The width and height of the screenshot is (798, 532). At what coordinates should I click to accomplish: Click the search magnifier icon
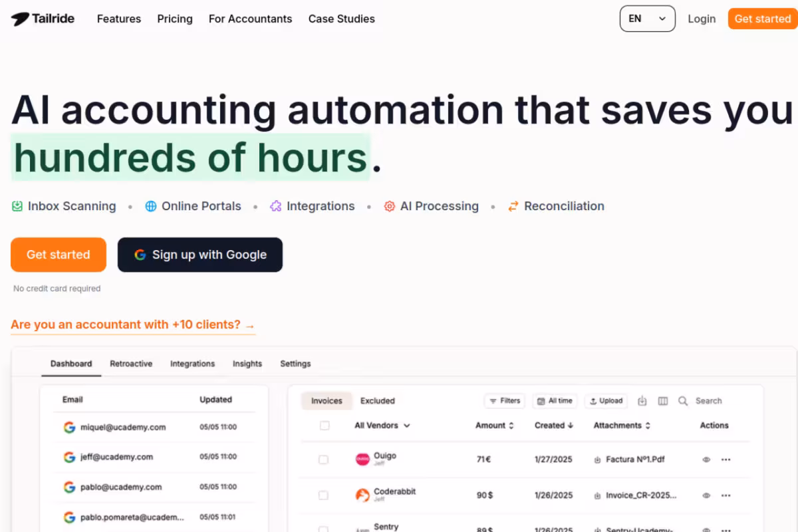tap(683, 401)
